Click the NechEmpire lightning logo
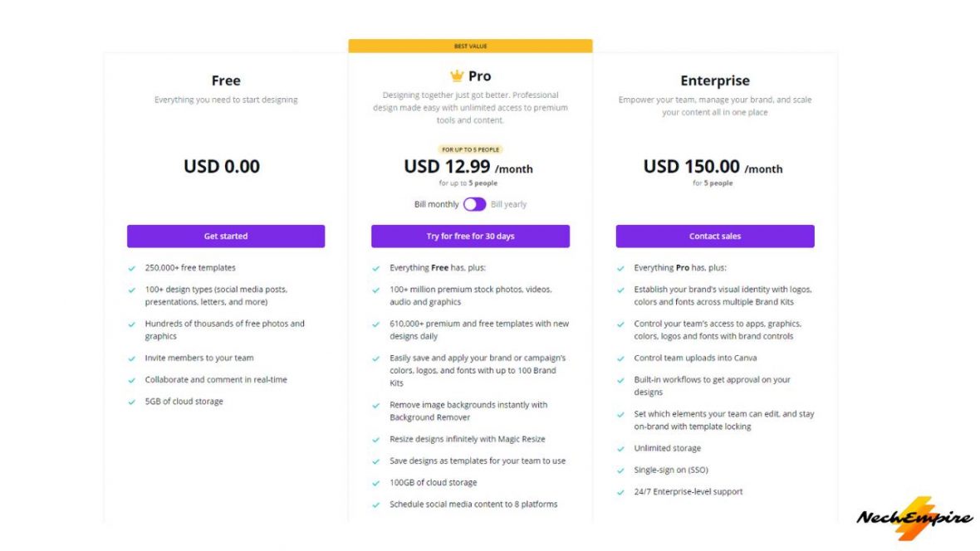The image size is (980, 551). [914, 519]
